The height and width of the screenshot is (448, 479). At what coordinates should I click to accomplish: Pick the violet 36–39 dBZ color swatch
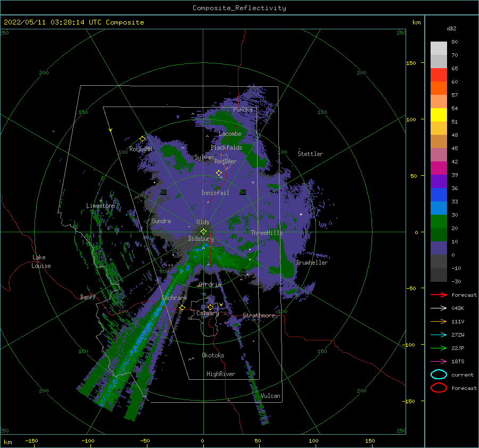[439, 181]
